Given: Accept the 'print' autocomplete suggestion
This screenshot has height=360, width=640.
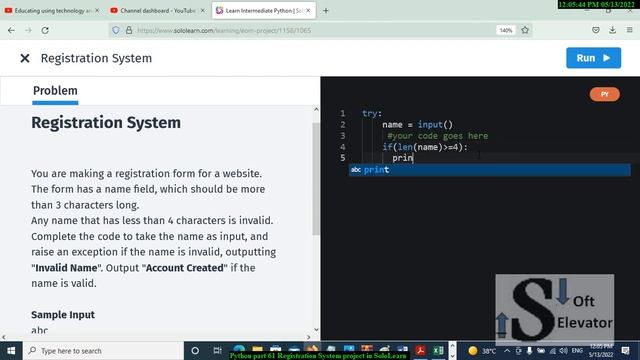Looking at the screenshot, I should coord(489,170).
